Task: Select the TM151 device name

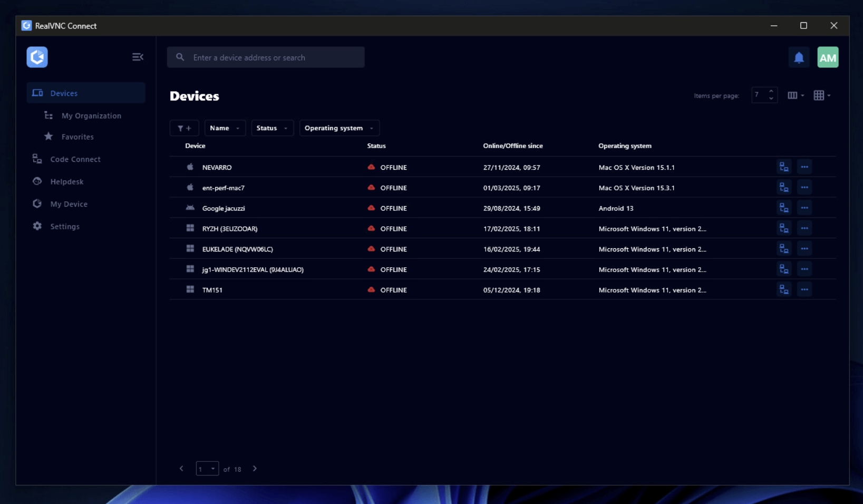Action: pos(212,290)
